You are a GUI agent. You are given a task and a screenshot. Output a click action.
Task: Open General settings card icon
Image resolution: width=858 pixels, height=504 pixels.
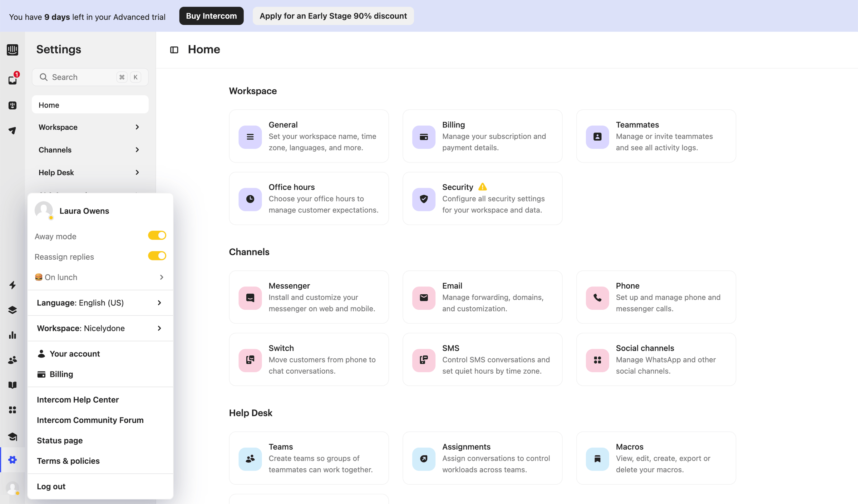click(250, 137)
